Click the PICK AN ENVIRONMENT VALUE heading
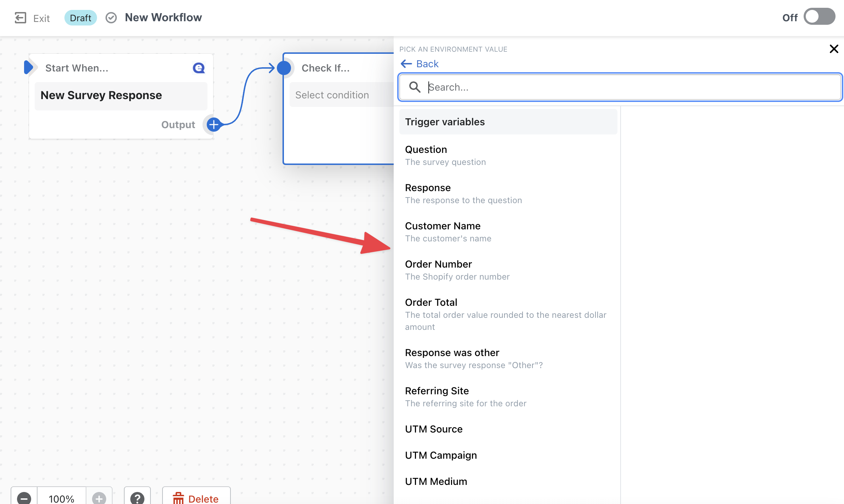844x504 pixels. pos(453,49)
